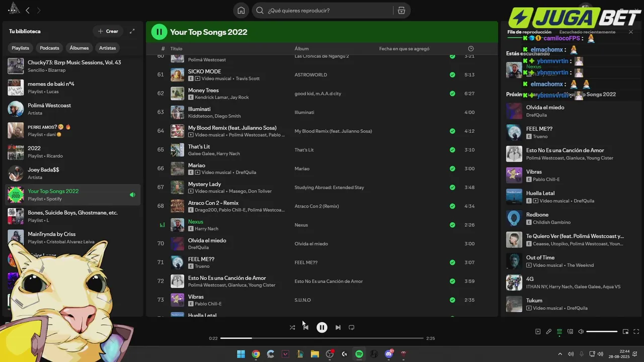Adjust the player volume slider

click(x=602, y=332)
